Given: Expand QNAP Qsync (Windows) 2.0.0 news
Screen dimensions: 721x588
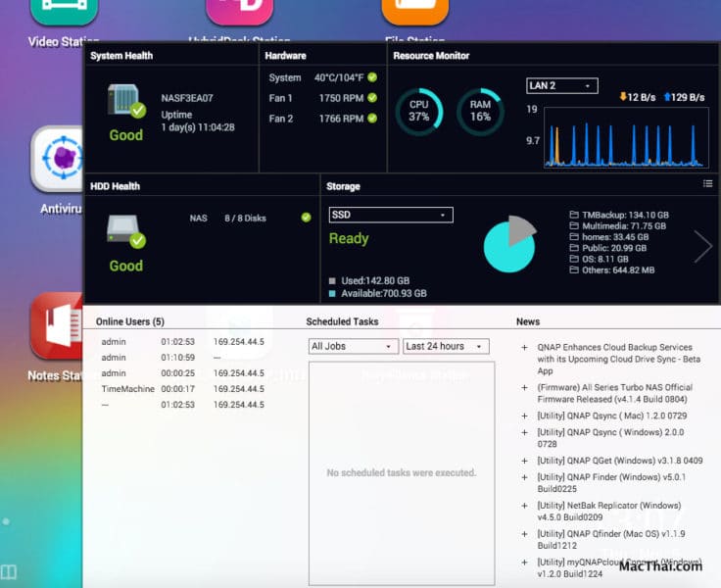Looking at the screenshot, I should 524,432.
